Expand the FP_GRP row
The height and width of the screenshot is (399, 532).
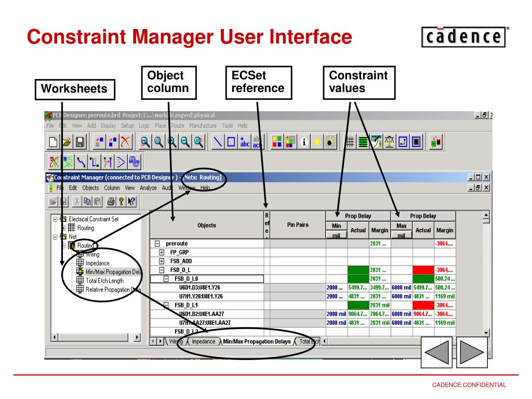coord(162,252)
